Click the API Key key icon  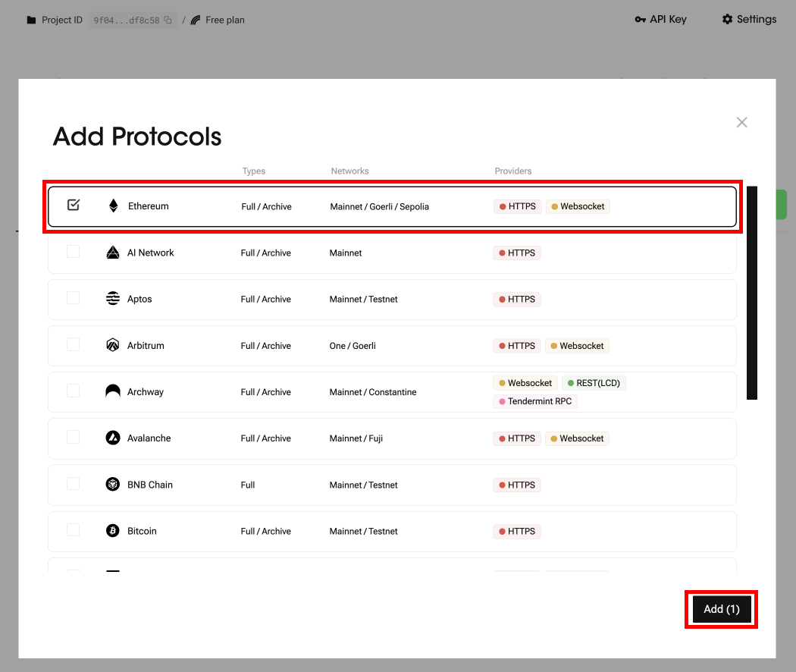[640, 19]
